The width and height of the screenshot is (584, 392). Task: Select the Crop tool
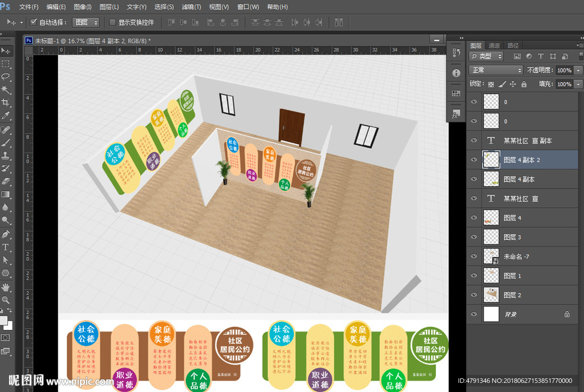tap(6, 103)
